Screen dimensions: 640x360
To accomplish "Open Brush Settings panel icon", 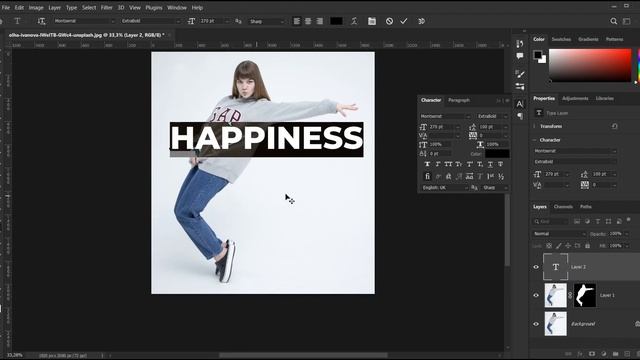I will click(x=520, y=74).
